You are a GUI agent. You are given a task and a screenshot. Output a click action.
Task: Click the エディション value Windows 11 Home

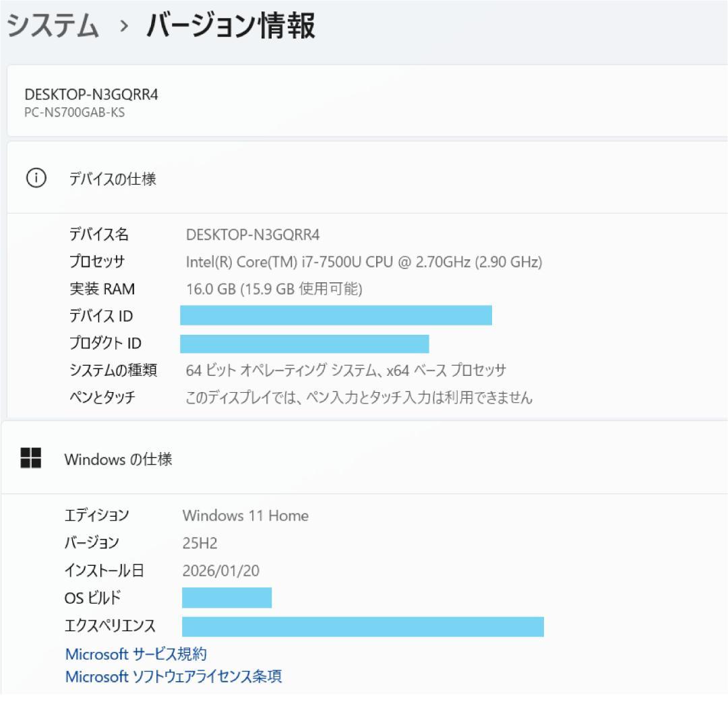coord(245,515)
